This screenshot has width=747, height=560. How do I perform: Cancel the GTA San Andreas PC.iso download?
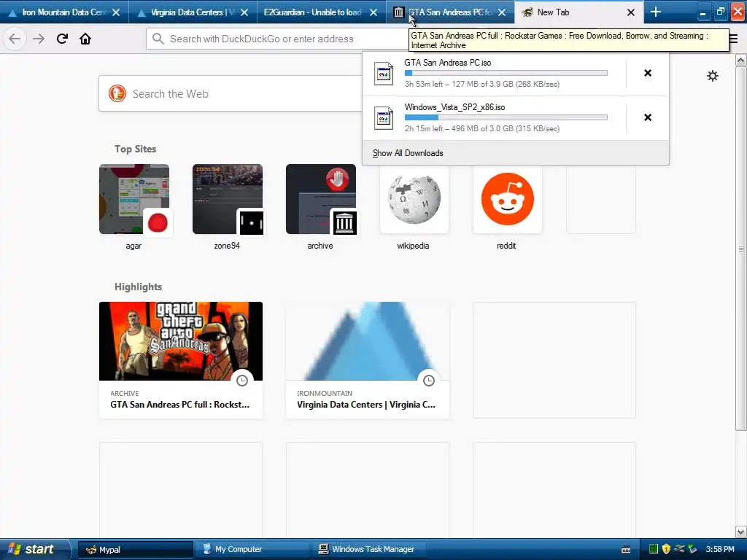point(648,73)
